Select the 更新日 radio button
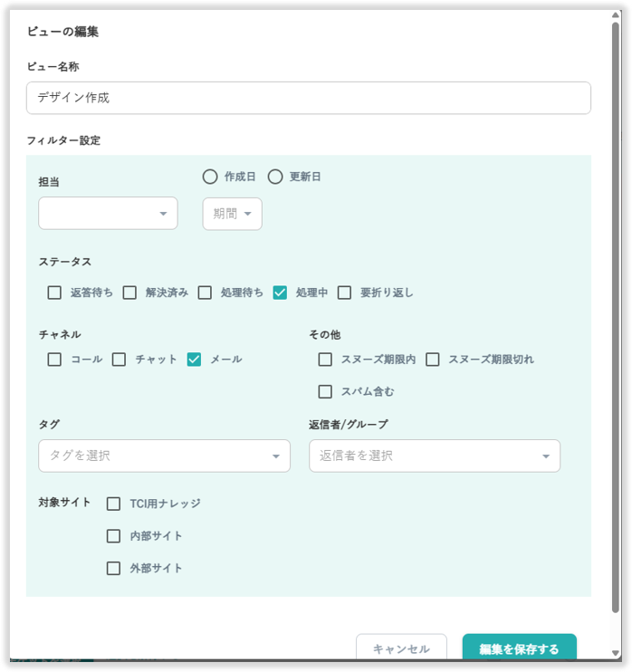Image resolution: width=632 pixels, height=672 pixels. click(x=275, y=177)
